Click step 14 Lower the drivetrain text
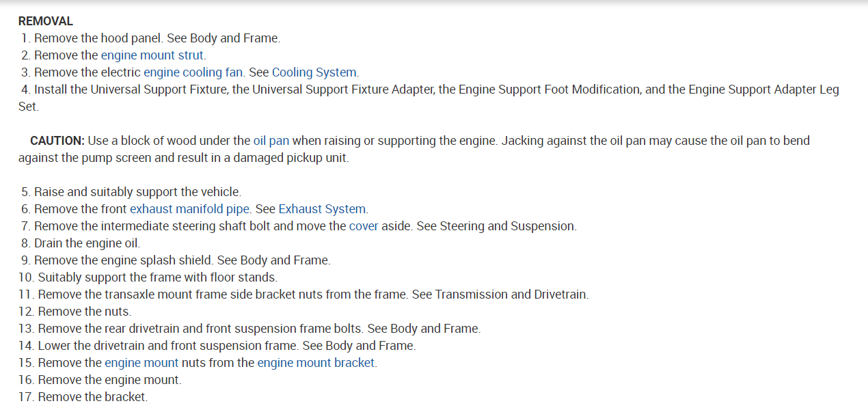Viewport: 868px width, 410px height. (x=226, y=346)
